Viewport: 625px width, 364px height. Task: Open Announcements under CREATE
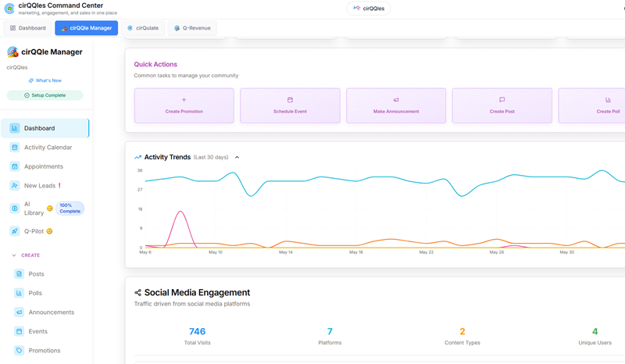45,312
